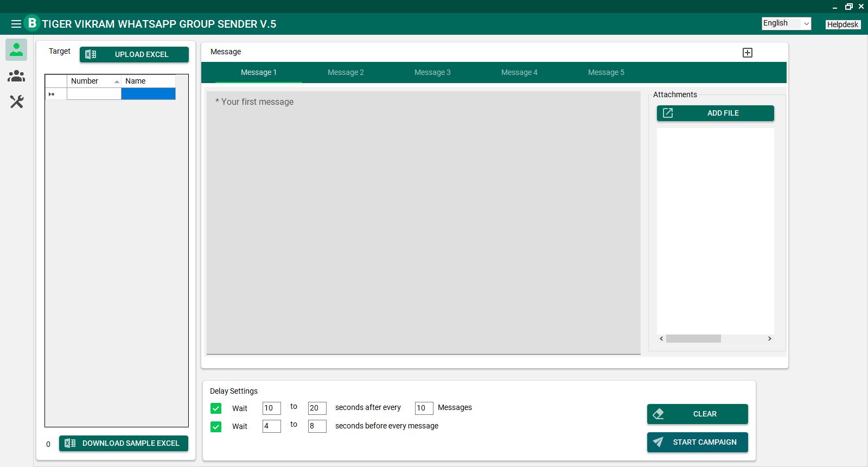Click the START CAMPAIGN button
Viewport: 868px width, 467px height.
698,442
